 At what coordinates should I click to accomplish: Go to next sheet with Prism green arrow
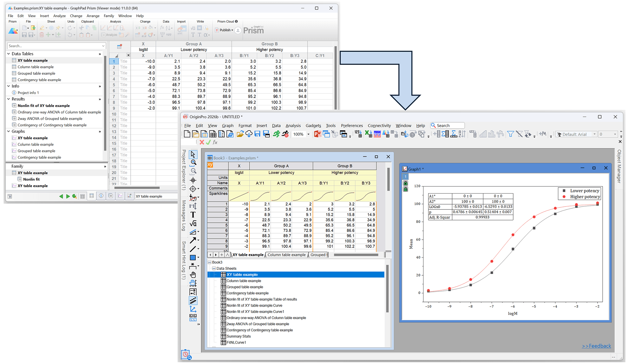tap(68, 196)
